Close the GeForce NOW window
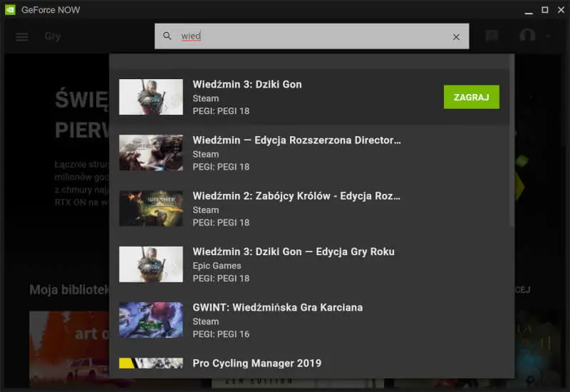The width and height of the screenshot is (570, 392). click(x=561, y=10)
